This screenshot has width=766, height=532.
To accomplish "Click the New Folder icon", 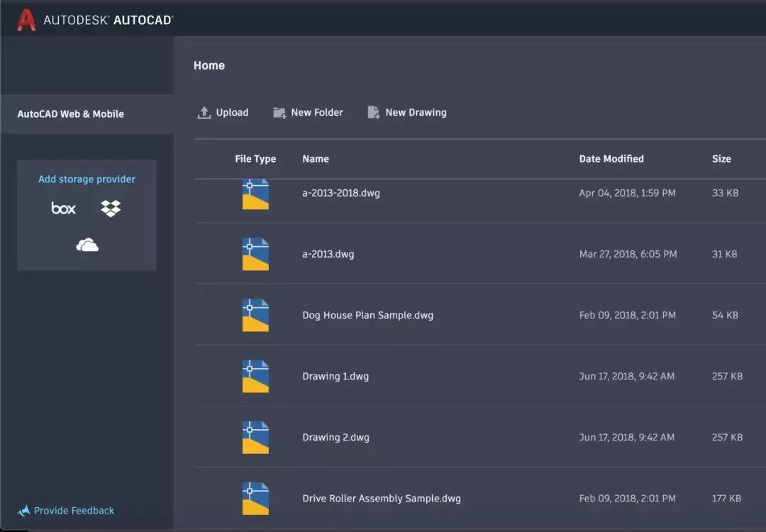I will [279, 113].
